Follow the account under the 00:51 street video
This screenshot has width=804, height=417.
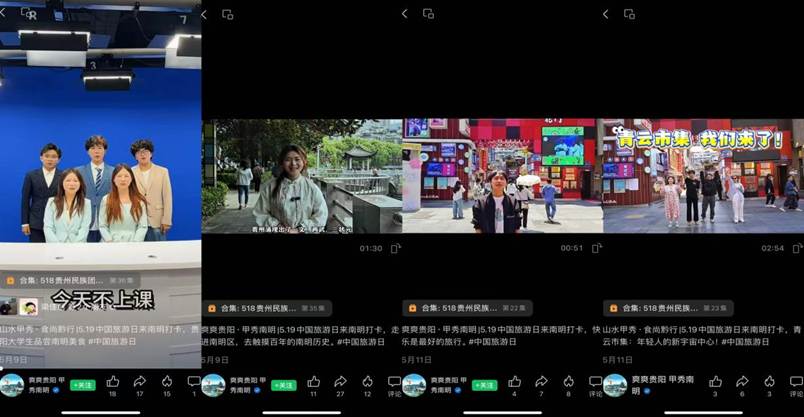485,385
